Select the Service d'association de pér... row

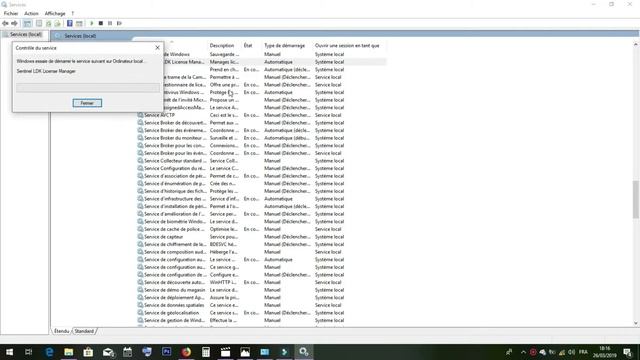click(x=261, y=176)
